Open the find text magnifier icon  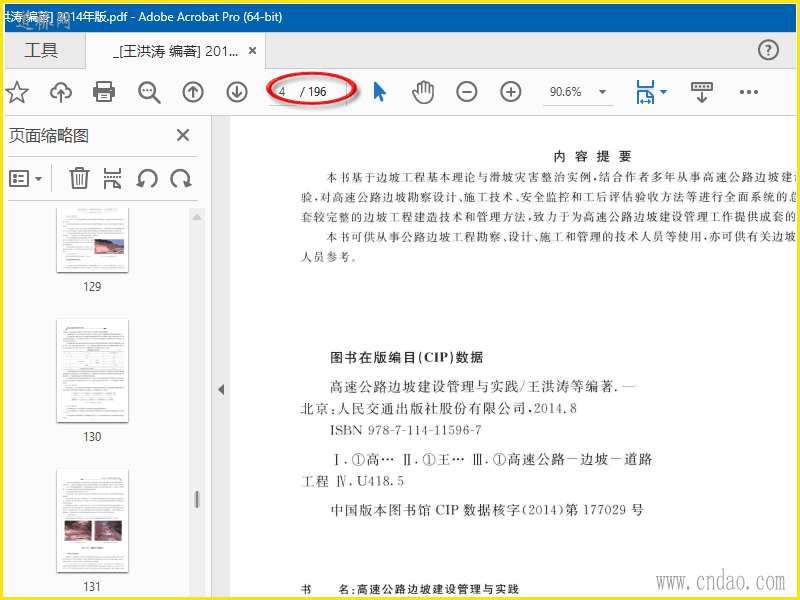click(x=149, y=92)
